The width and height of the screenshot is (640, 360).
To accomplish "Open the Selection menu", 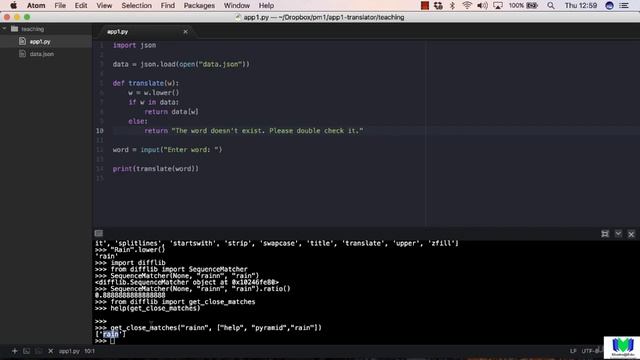I will tap(136, 5).
